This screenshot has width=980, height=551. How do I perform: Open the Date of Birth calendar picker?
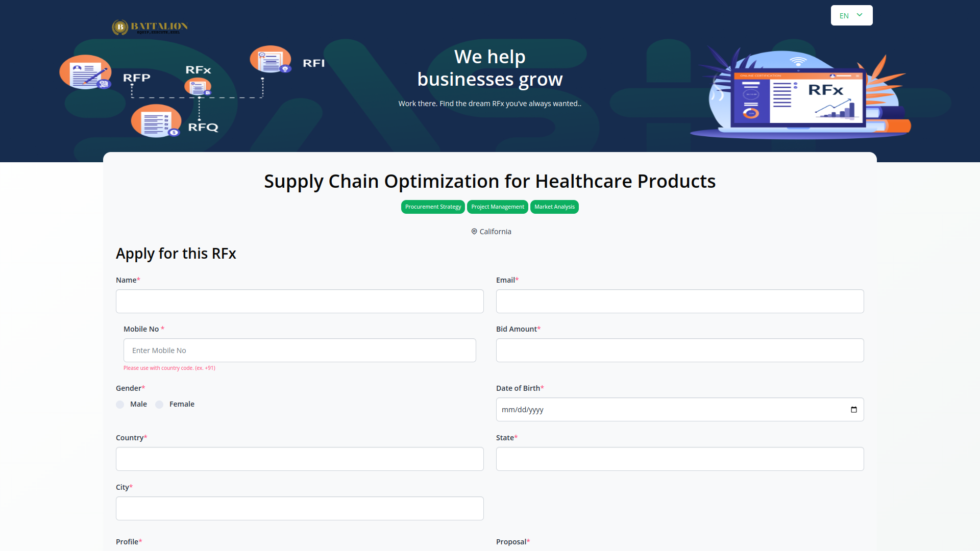point(853,410)
